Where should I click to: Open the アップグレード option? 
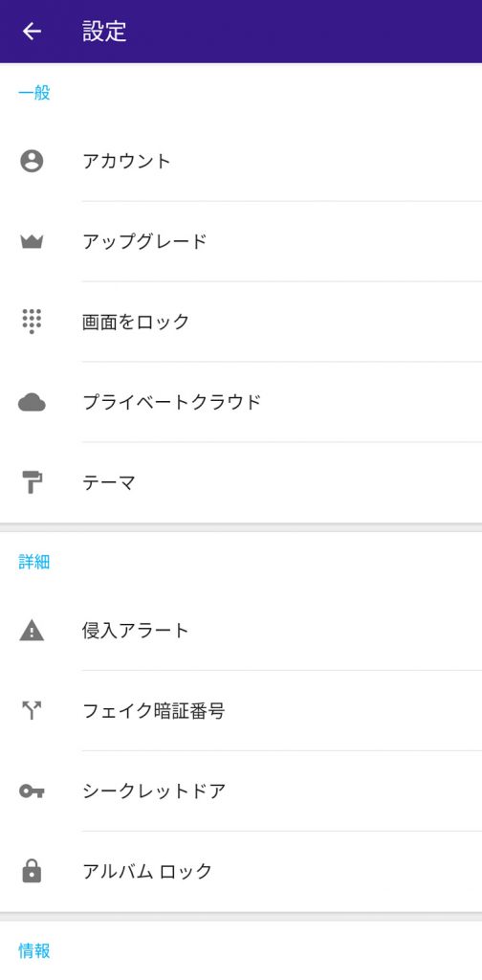point(241,242)
